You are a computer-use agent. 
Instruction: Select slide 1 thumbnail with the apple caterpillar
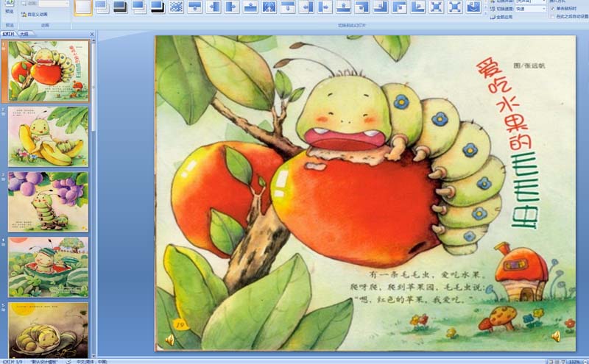coord(49,71)
